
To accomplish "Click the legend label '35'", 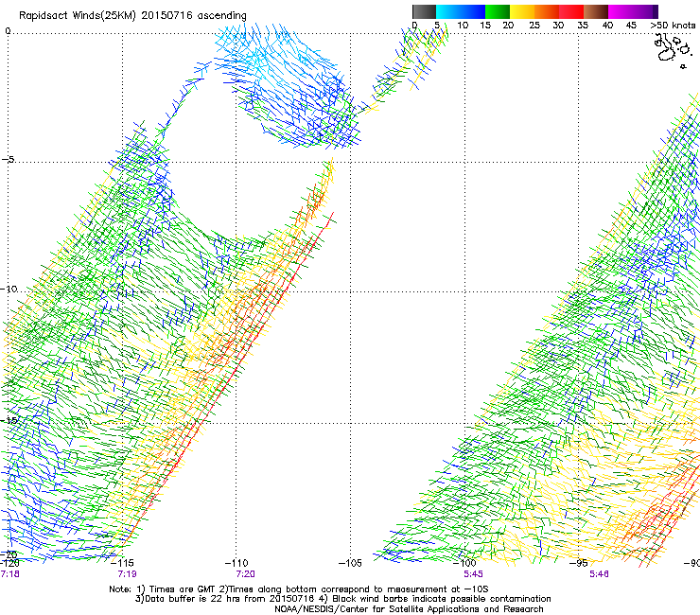I will (583, 26).
